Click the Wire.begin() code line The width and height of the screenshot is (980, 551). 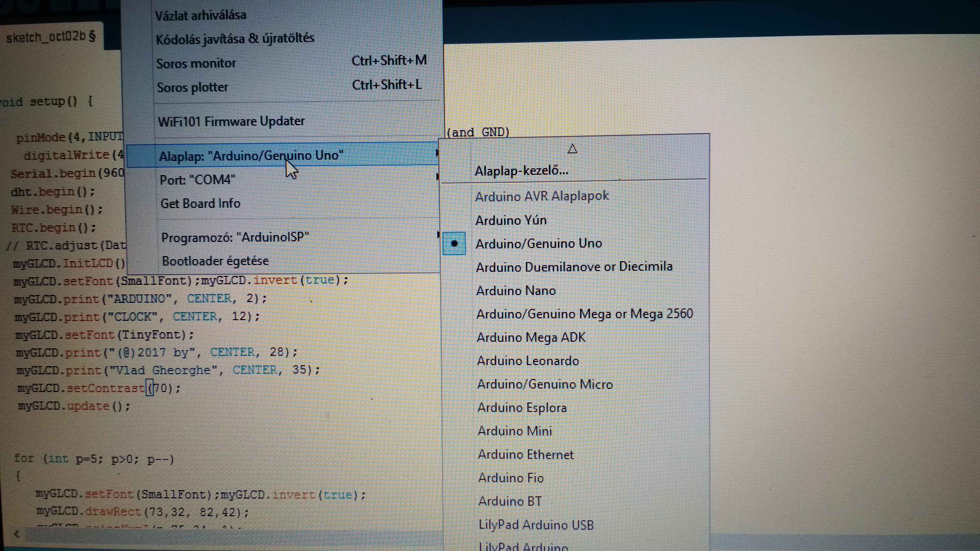(x=57, y=210)
